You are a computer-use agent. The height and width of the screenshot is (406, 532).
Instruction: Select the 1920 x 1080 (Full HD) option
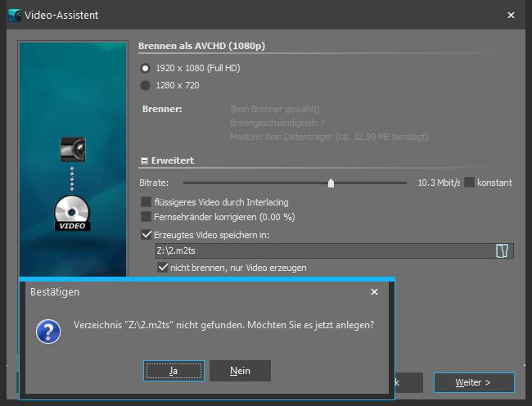pos(146,69)
